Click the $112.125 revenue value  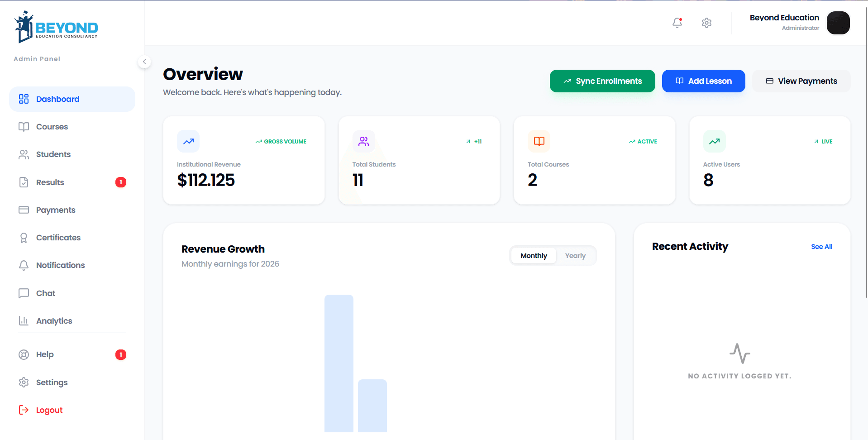pos(206,180)
